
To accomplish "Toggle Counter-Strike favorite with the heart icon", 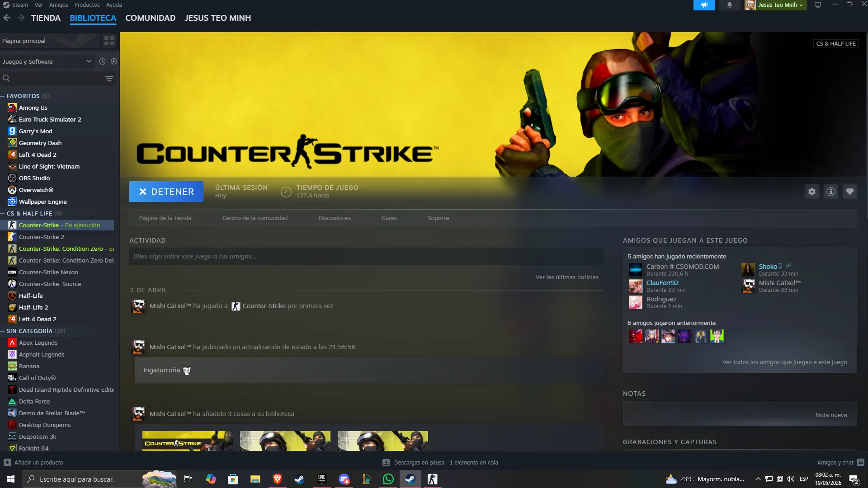I will (x=850, y=192).
